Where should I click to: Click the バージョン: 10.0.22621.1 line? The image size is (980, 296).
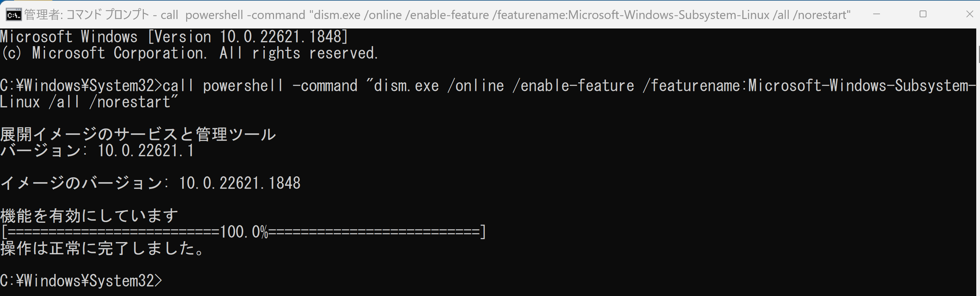pyautogui.click(x=97, y=151)
